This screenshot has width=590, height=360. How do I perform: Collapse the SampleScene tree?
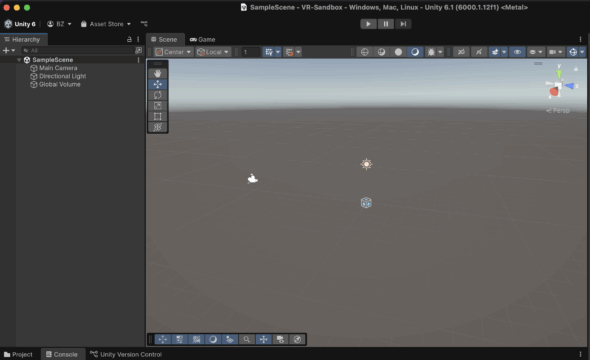(19, 60)
